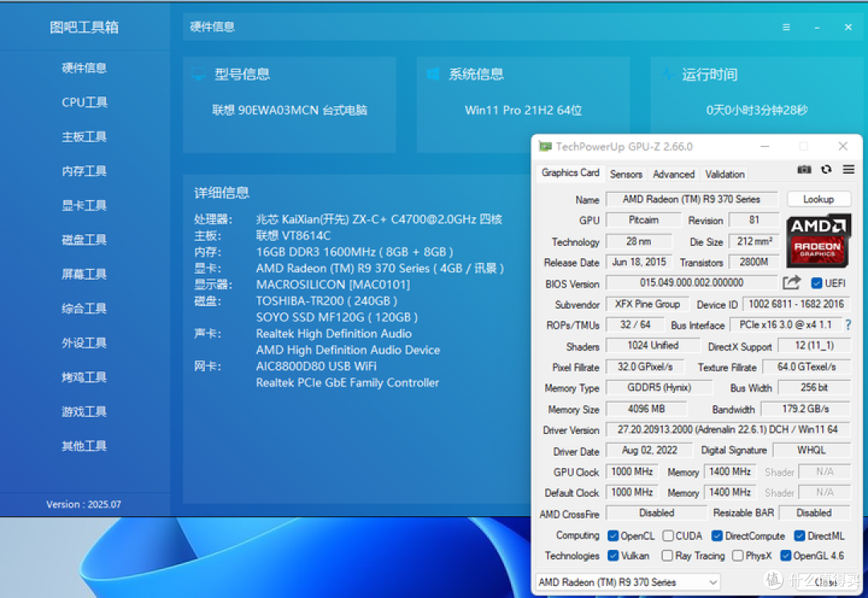Viewport: 868px width, 598px height.
Task: Click the Version : 2025.07 label
Action: (84, 505)
